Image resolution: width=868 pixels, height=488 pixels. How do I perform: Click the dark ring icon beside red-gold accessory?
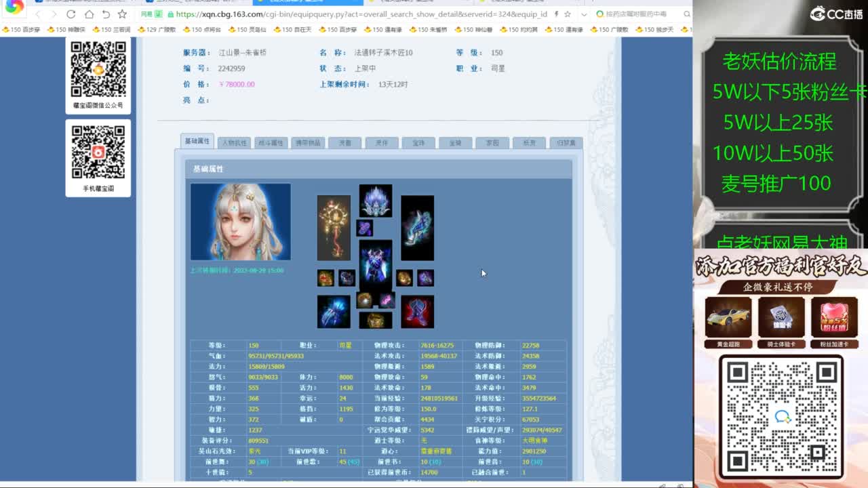coord(347,278)
